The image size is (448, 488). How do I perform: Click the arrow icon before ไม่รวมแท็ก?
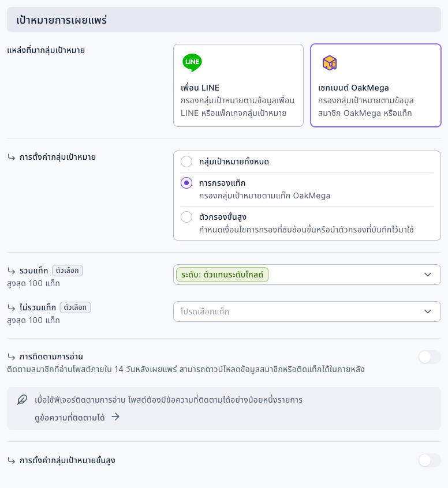coord(11,308)
